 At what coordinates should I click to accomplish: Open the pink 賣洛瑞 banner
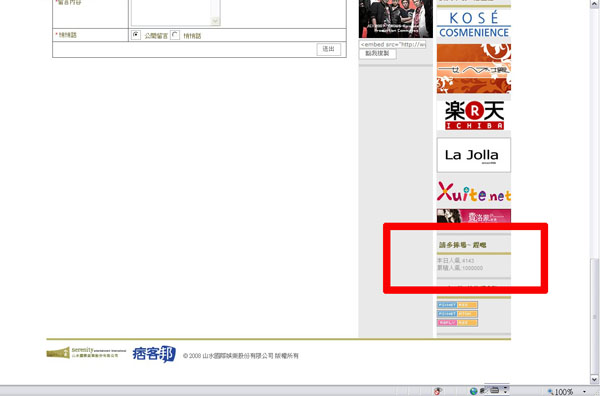coord(474,216)
